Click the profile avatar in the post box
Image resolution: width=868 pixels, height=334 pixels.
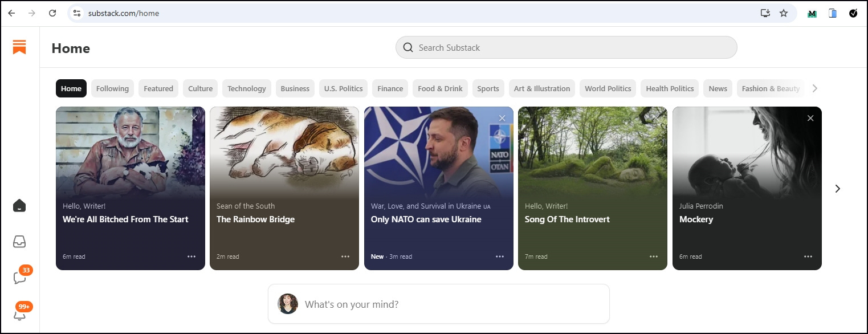point(288,304)
